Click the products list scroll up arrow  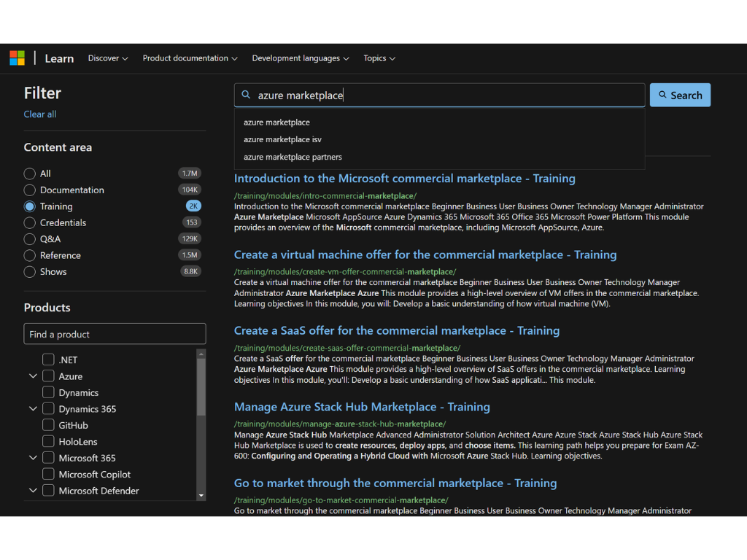(201, 354)
